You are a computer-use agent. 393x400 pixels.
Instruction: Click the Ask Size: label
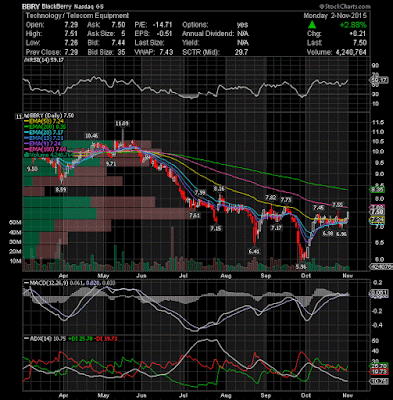pos(101,34)
